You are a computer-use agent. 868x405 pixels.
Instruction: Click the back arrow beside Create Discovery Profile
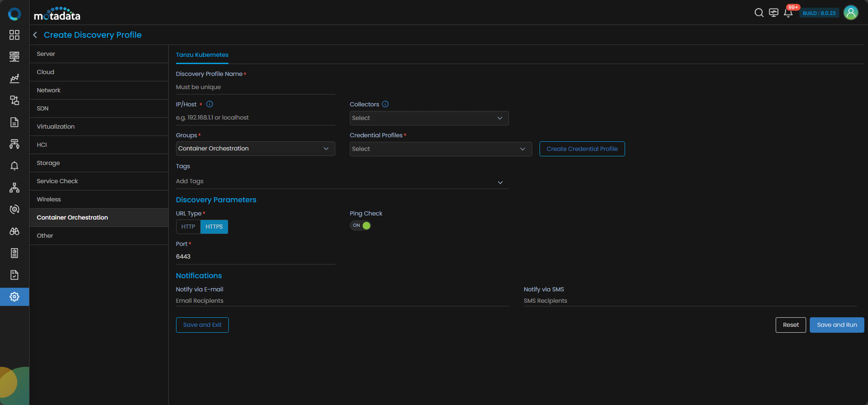click(35, 35)
